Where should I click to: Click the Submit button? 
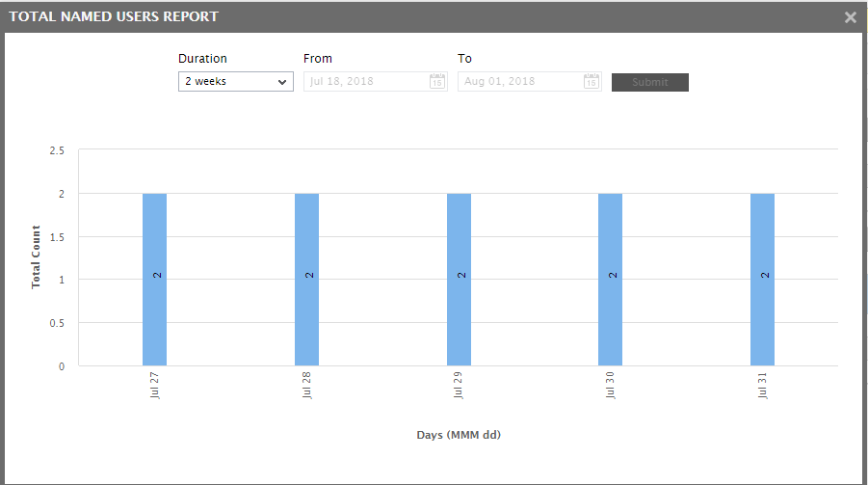pyautogui.click(x=650, y=82)
